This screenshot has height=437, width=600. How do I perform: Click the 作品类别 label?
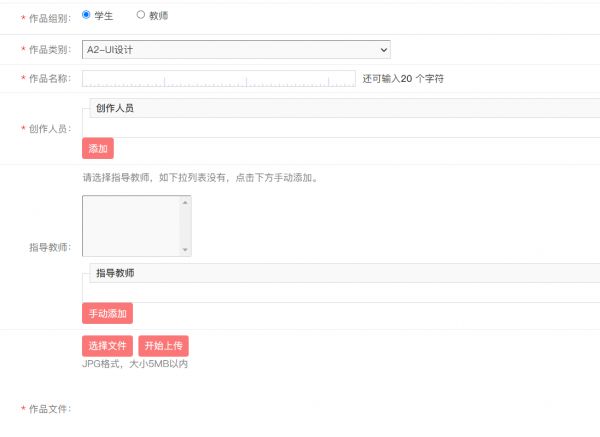pos(50,50)
